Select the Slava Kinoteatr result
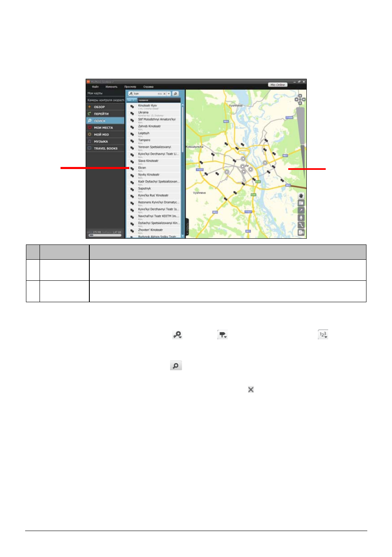 [154, 162]
